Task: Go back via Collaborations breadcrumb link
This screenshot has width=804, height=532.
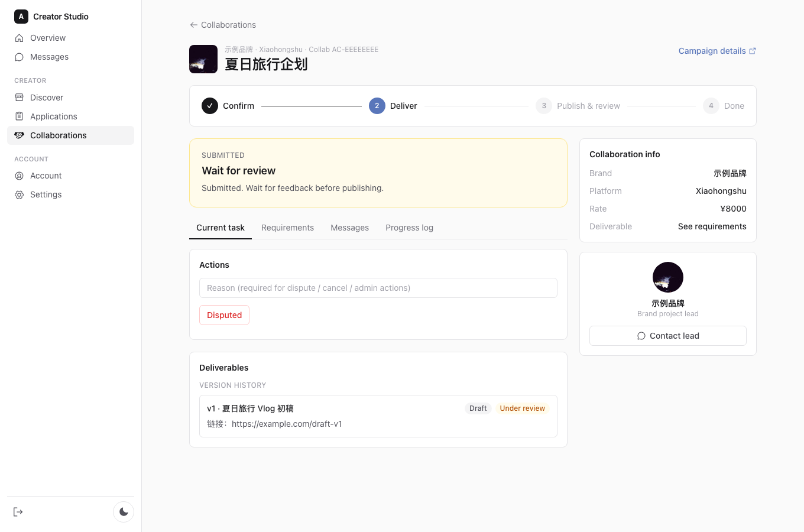Action: pyautogui.click(x=223, y=25)
